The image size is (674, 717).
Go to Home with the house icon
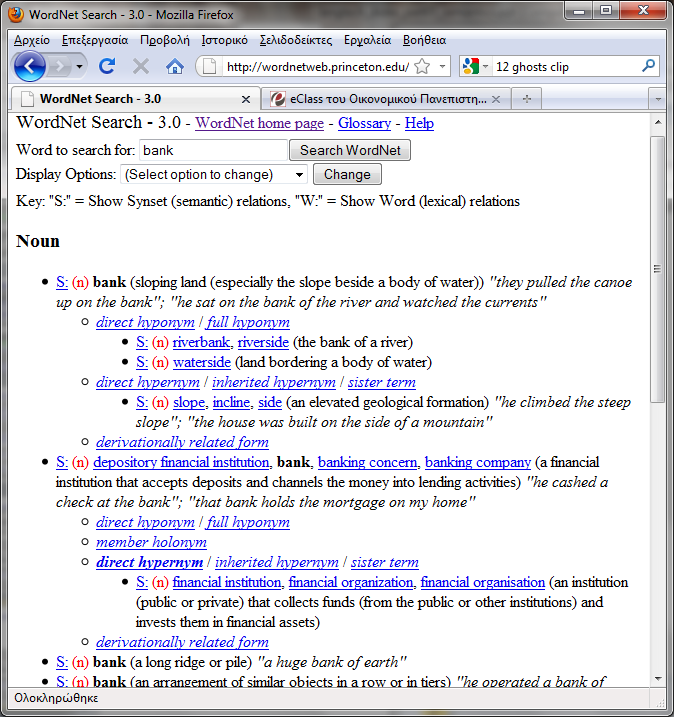[x=175, y=67]
